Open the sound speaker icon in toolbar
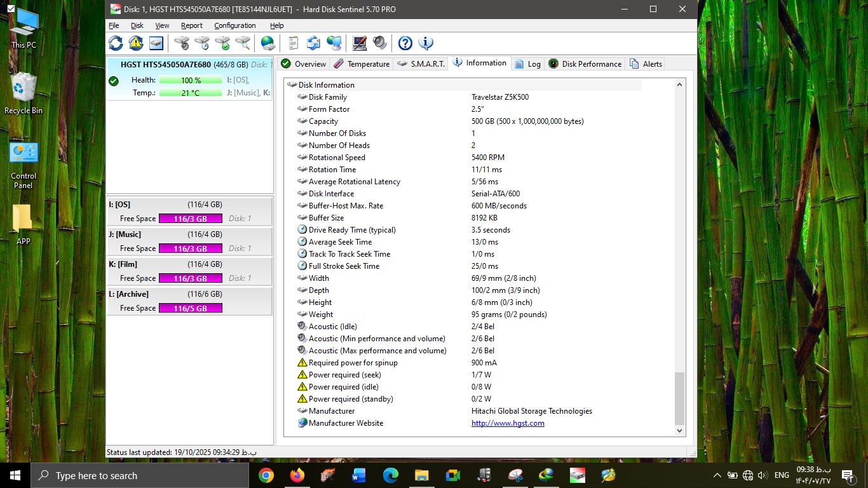 click(x=380, y=43)
